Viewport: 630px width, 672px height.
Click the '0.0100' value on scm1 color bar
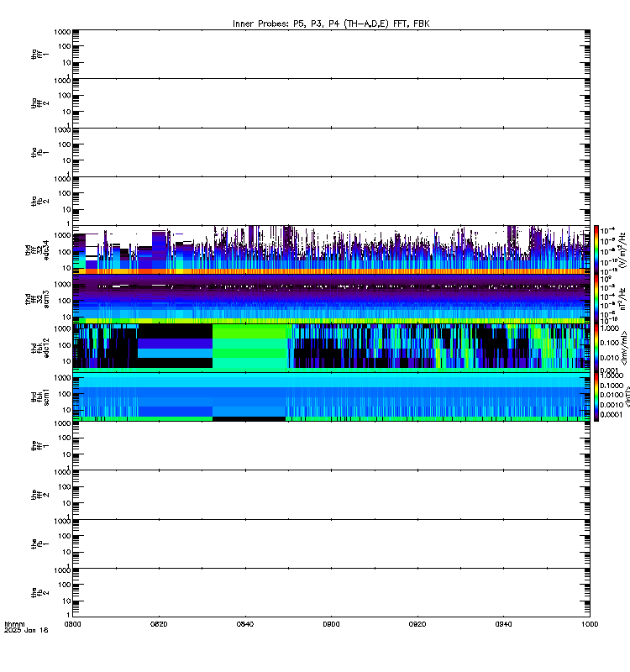612,395
